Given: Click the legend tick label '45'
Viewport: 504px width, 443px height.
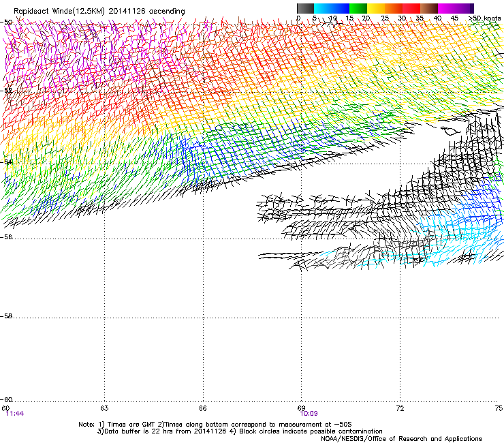Looking at the screenshot, I should tap(454, 18).
